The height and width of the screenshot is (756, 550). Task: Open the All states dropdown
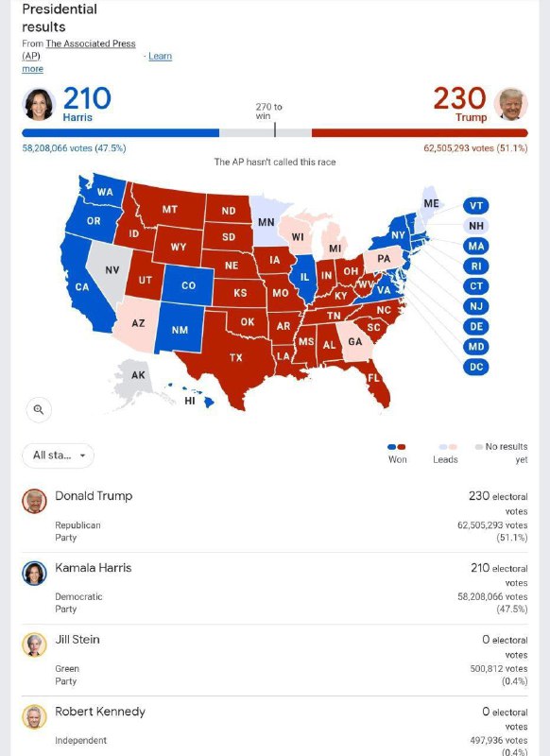[x=58, y=455]
